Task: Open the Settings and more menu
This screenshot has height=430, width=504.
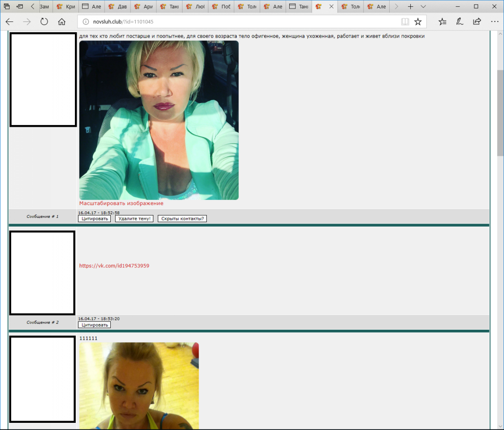Action: (x=495, y=21)
